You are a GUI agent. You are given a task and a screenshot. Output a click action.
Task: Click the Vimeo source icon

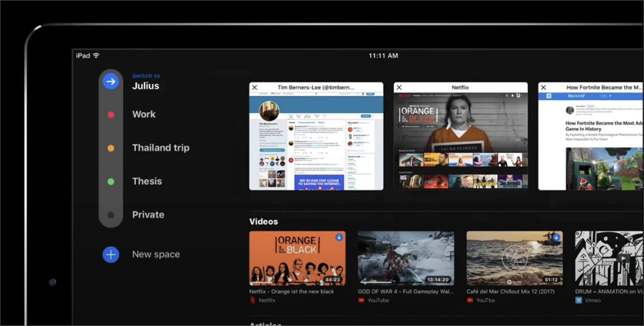click(x=579, y=300)
